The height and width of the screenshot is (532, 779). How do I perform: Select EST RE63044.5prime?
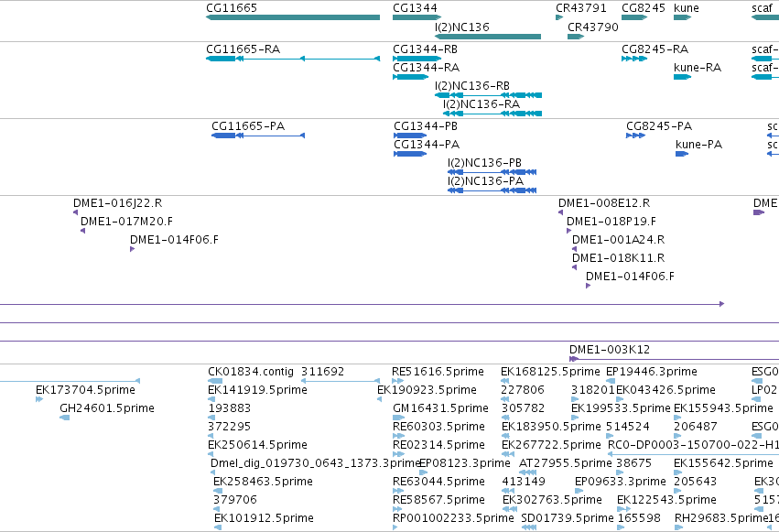click(x=397, y=492)
